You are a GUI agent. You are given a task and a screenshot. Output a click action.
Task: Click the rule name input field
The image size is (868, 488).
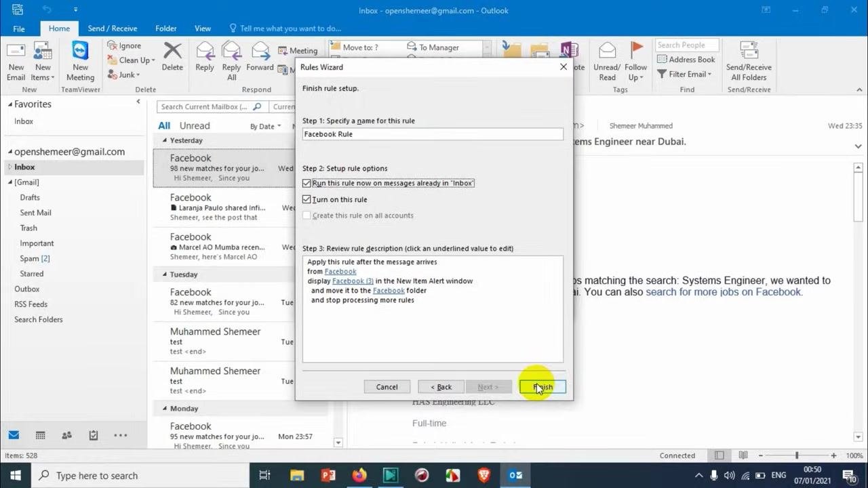433,134
